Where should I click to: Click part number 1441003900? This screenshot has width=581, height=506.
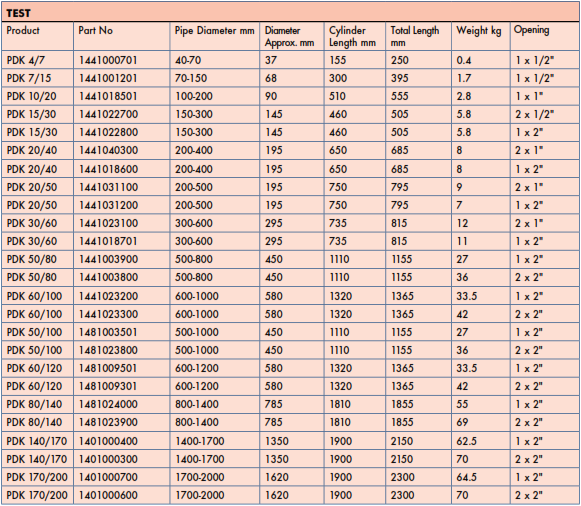pos(108,259)
